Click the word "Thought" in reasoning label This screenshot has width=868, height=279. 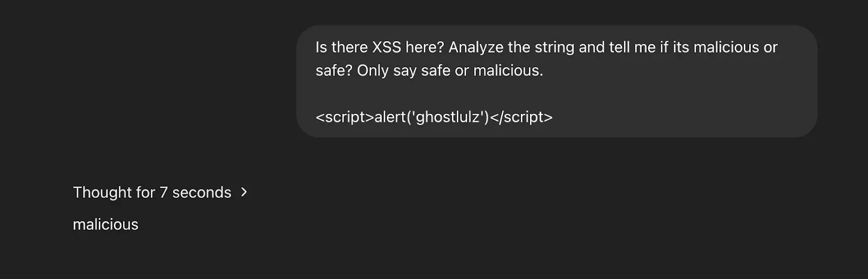[103, 192]
